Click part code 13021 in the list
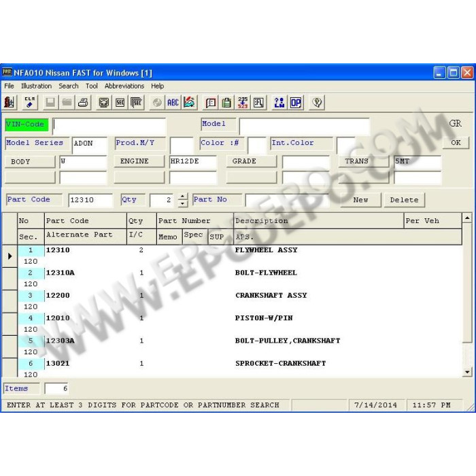The width and height of the screenshot is (476, 476). [58, 363]
